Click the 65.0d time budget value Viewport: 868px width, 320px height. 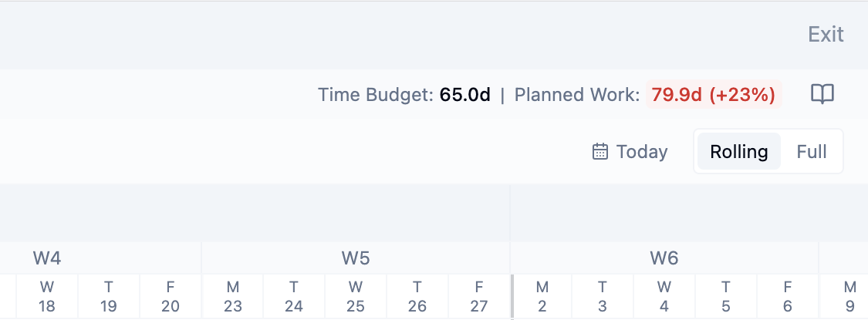pyautogui.click(x=464, y=95)
